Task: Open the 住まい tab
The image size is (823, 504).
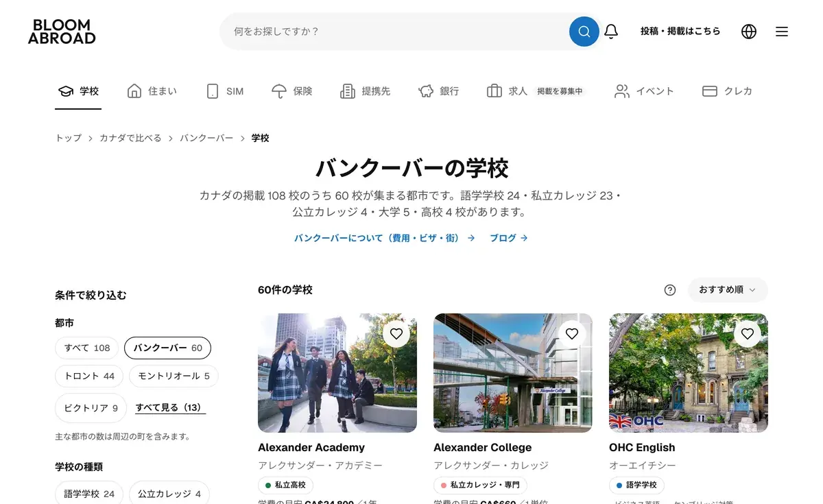Action: coord(152,91)
